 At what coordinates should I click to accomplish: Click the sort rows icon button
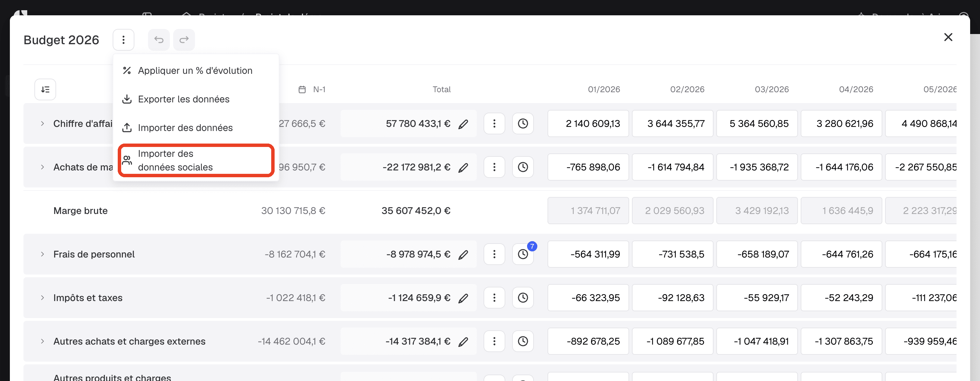[x=45, y=89]
